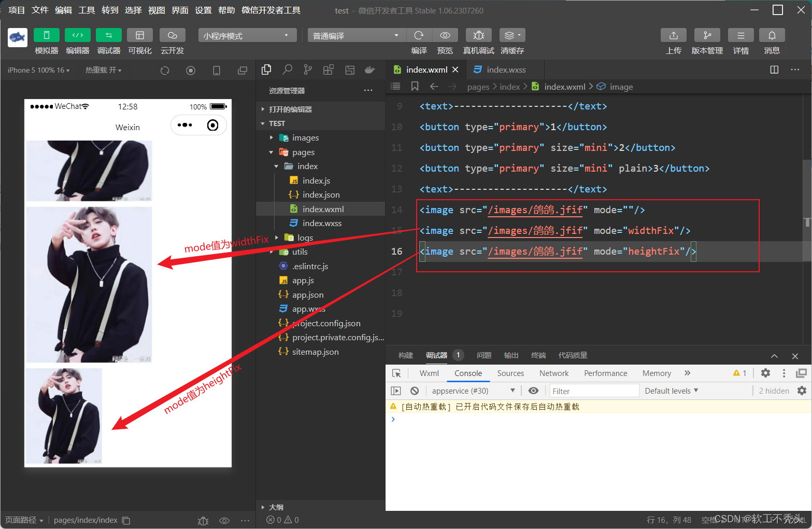Toggle the 模拟器 simulator panel button
Screen dimensions: 812x529
47,35
